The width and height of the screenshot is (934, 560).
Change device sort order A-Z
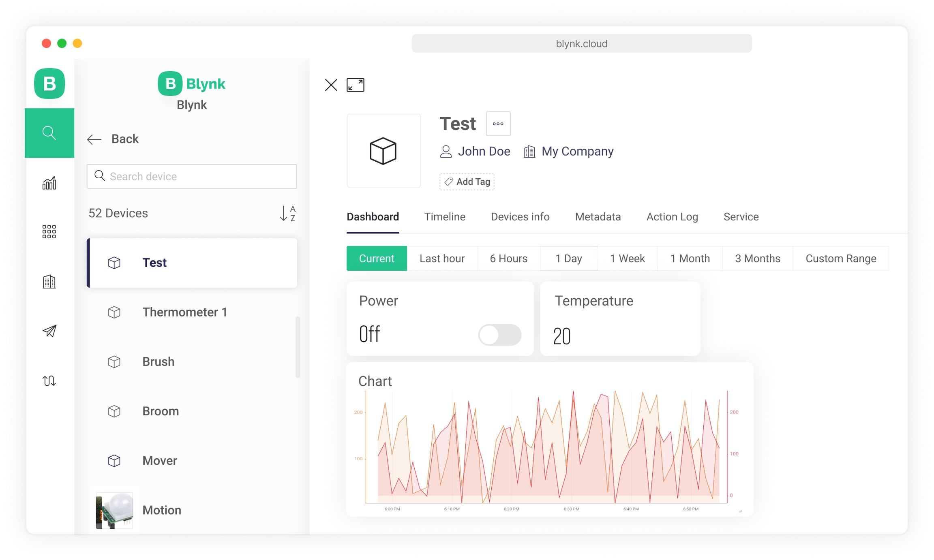click(x=287, y=213)
